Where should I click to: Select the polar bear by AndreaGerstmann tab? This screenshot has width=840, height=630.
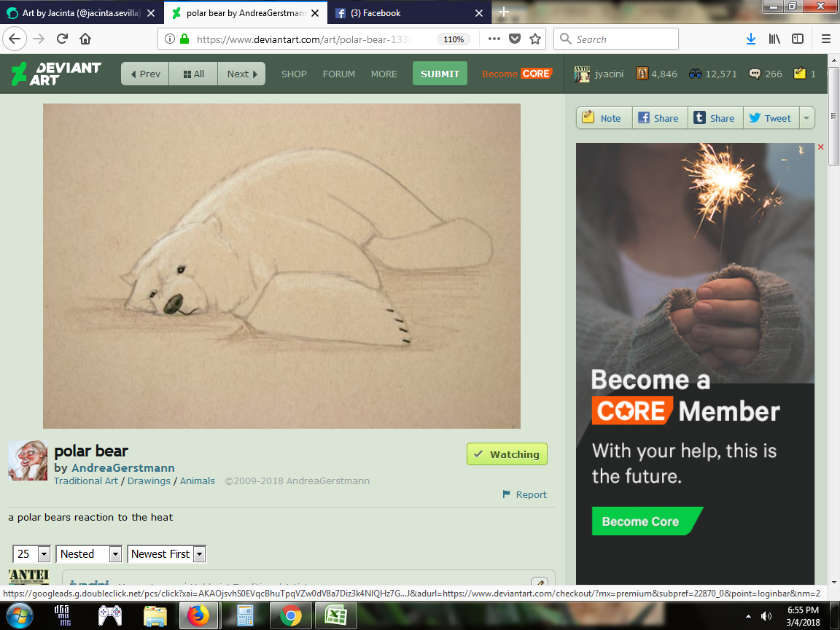245,13
